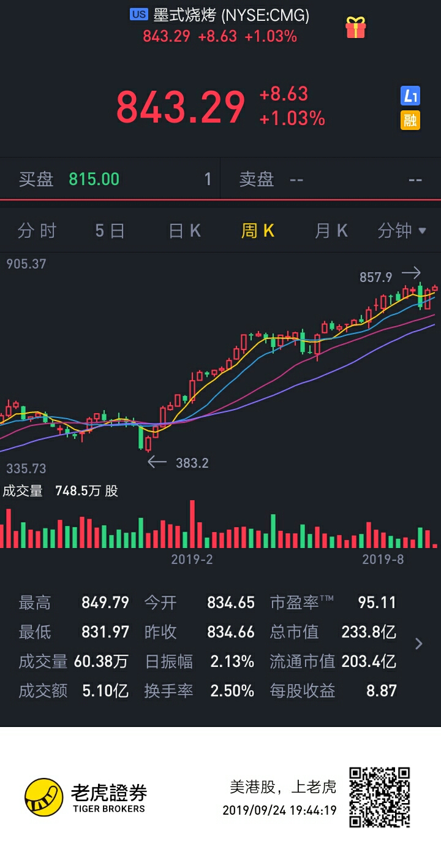Tap the 2019-2 date label on the axis
Screen dimensions: 441x868
click(192, 559)
